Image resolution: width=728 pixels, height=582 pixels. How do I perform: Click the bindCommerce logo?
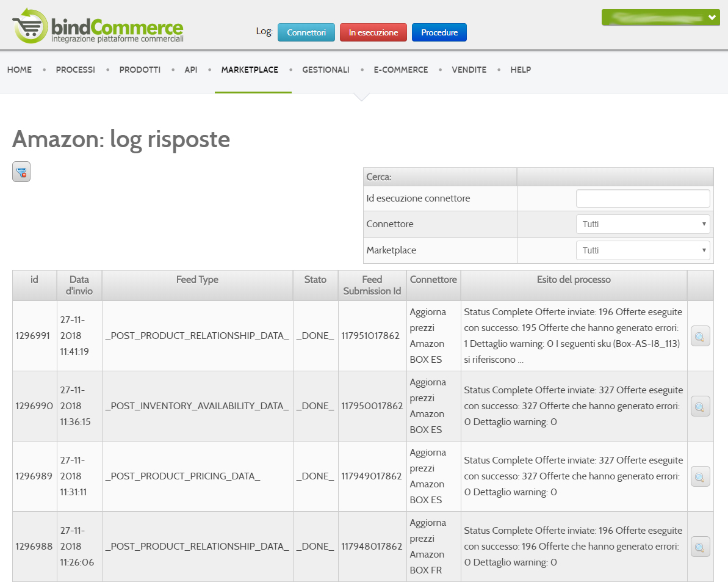[x=98, y=26]
